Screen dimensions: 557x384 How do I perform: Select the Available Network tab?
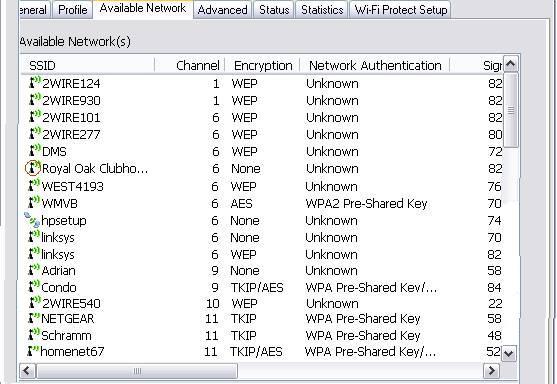click(143, 8)
